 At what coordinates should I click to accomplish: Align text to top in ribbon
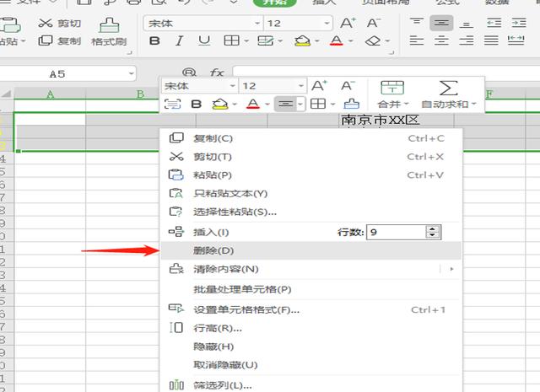[x=417, y=23]
